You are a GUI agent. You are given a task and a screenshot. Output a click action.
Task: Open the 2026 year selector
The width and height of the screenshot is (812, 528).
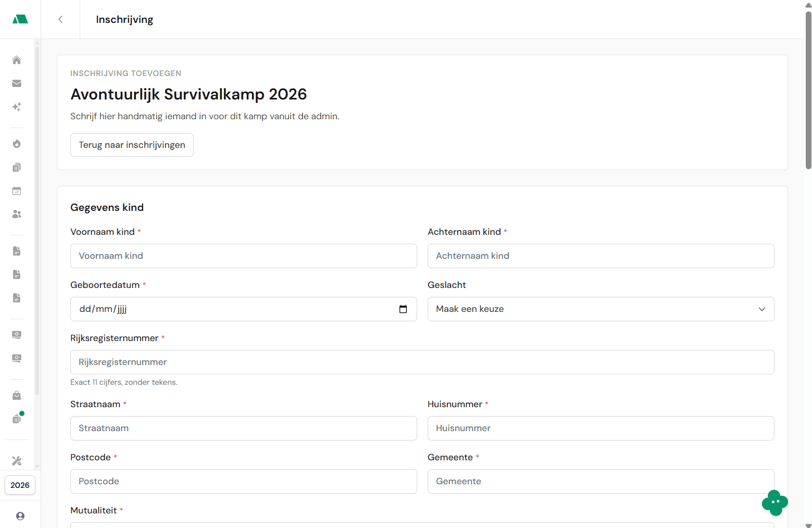[20, 485]
